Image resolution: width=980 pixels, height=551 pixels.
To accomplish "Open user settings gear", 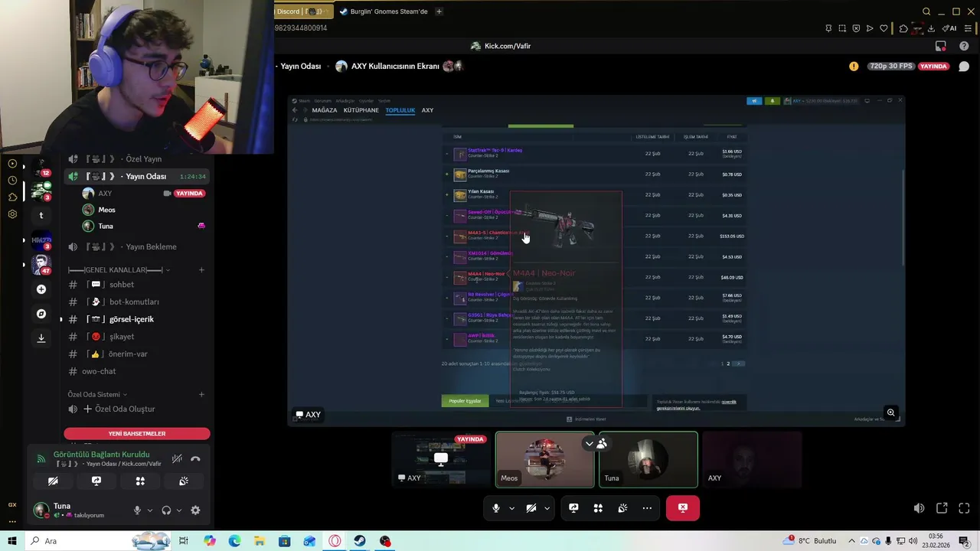I will click(x=195, y=510).
